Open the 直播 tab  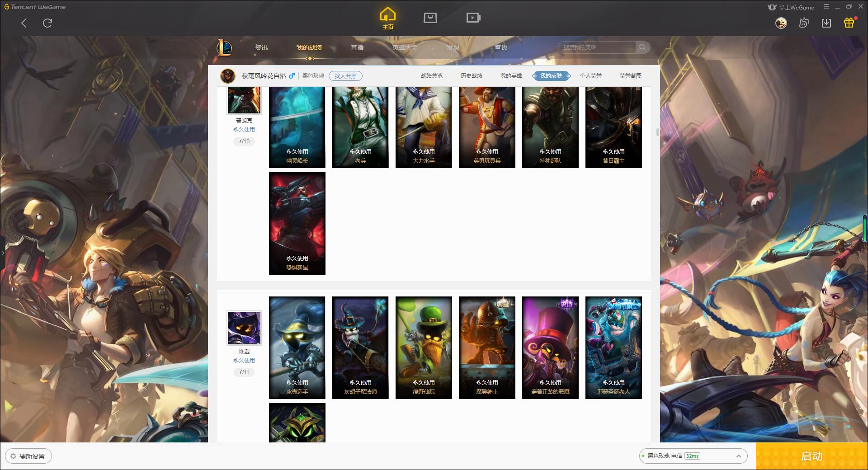coord(357,47)
